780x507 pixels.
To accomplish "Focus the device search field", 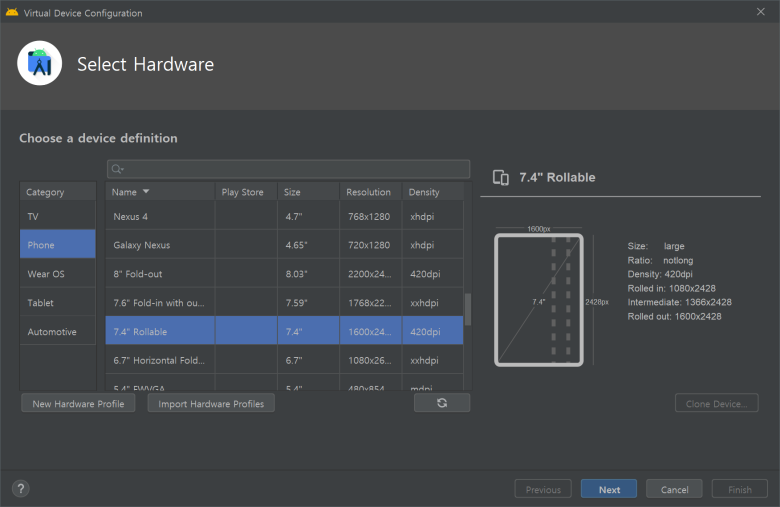I will coord(289,169).
